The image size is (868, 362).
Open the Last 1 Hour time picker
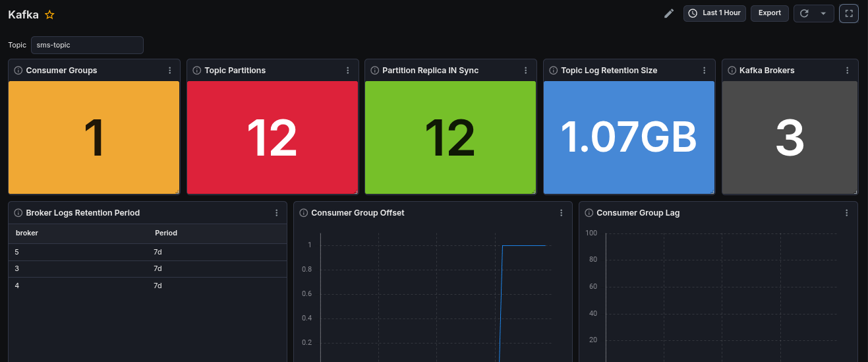coord(714,13)
